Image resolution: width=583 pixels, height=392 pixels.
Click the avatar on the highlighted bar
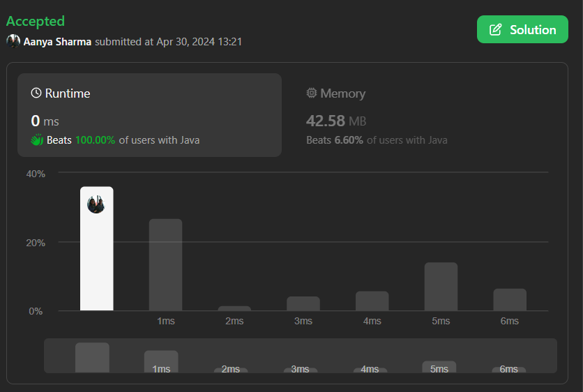point(96,204)
